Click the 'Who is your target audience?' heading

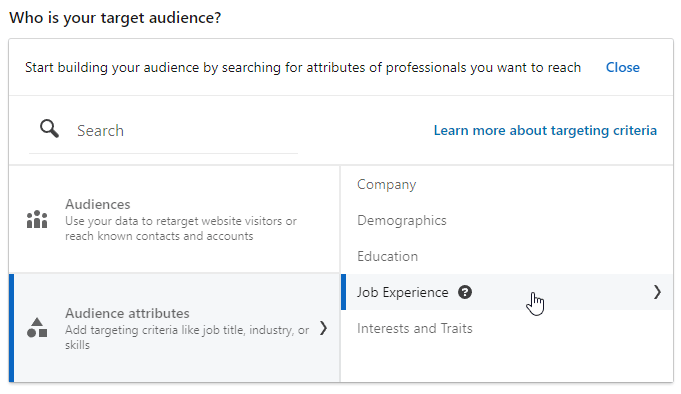[x=115, y=18]
